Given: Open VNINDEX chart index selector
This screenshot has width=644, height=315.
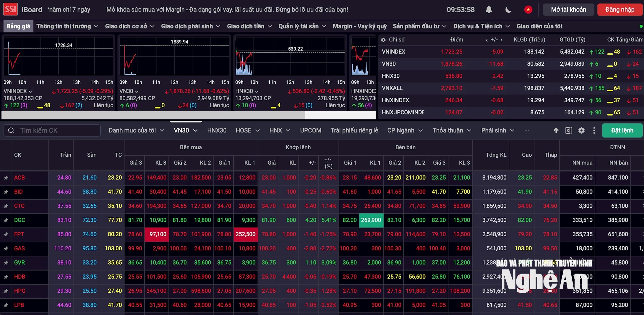Looking at the screenshot, I should (x=18, y=91).
